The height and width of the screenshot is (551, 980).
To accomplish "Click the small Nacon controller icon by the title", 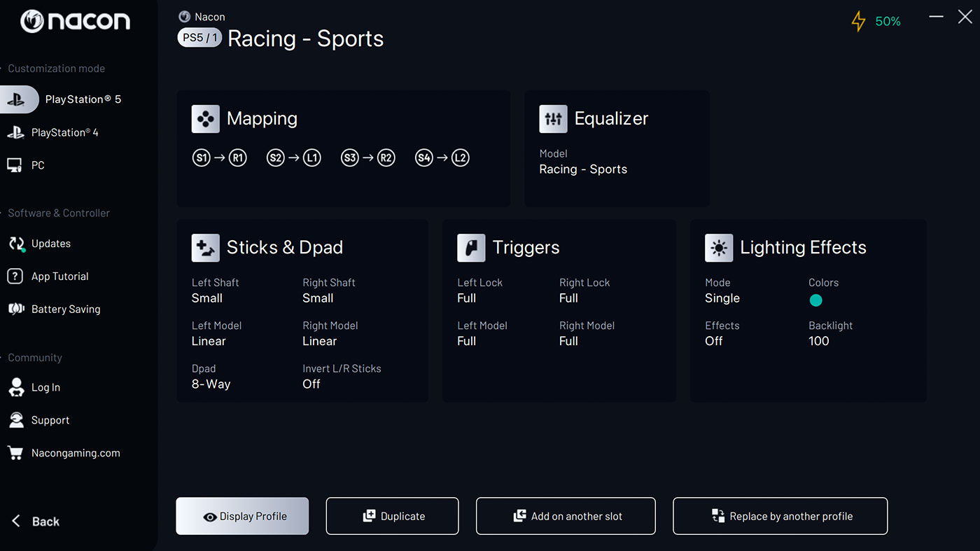I will click(185, 16).
